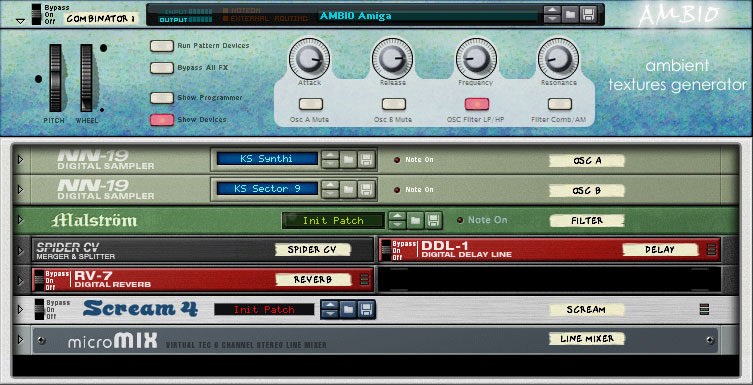Viewport: 753px width, 385px height.
Task: Open Malström patch browser folder icon
Action: (415, 220)
